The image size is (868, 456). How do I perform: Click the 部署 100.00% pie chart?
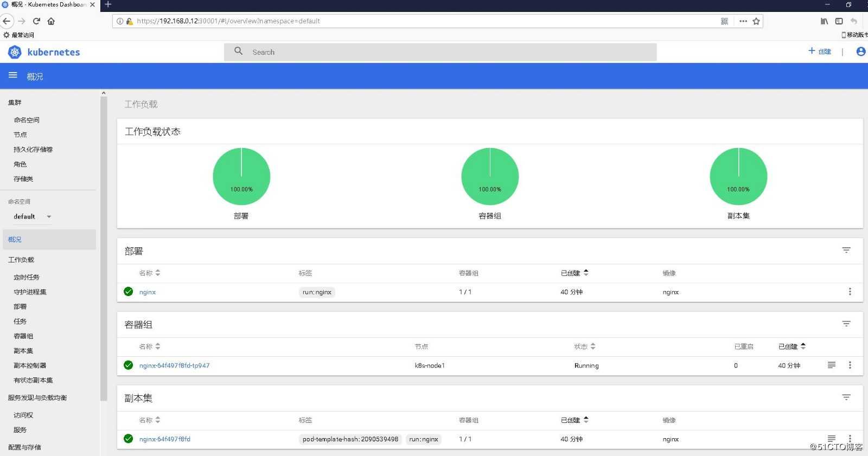pyautogui.click(x=241, y=176)
